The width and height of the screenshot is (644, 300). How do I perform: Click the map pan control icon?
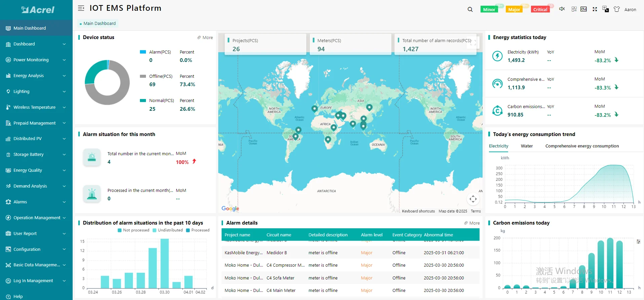click(x=473, y=199)
